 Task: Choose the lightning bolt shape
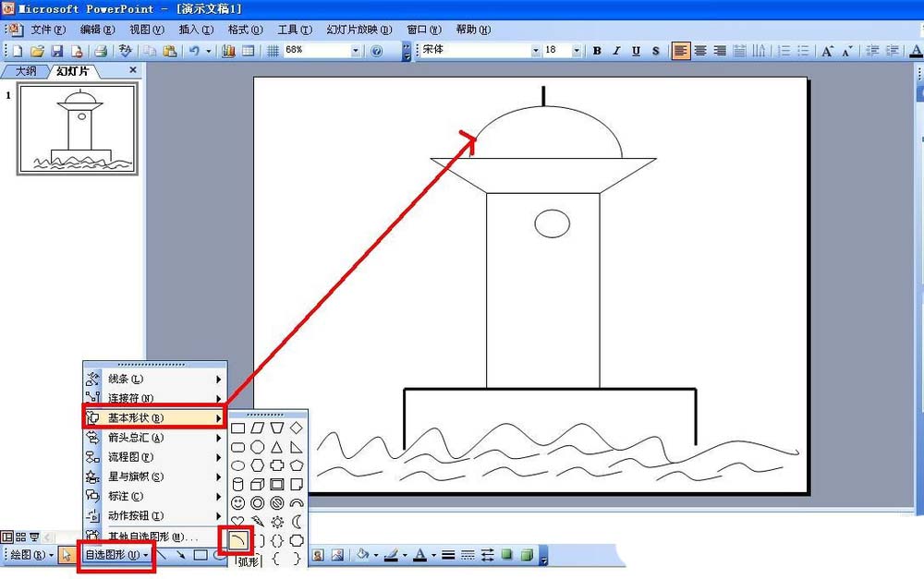click(x=258, y=521)
